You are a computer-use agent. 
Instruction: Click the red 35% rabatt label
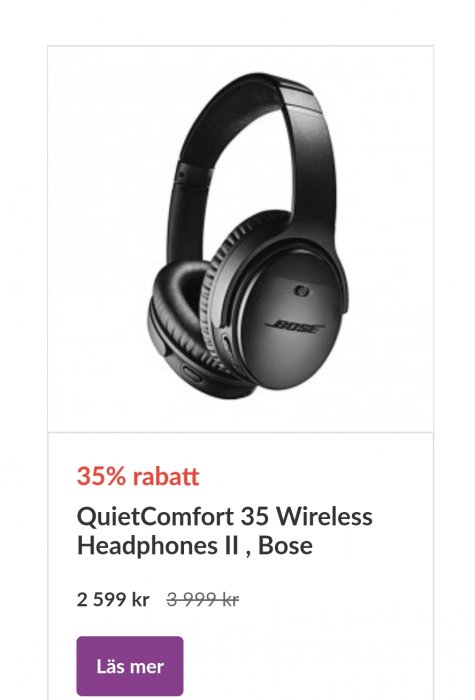[x=138, y=476]
